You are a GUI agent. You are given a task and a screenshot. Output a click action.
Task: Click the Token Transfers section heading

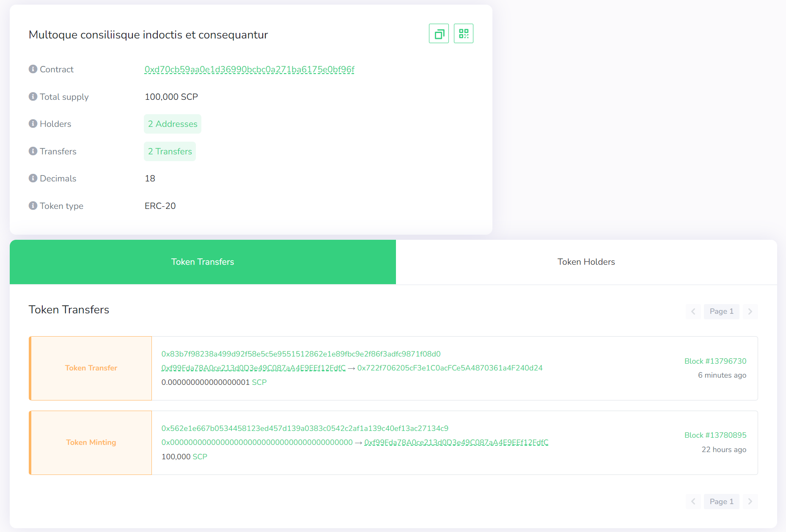69,310
